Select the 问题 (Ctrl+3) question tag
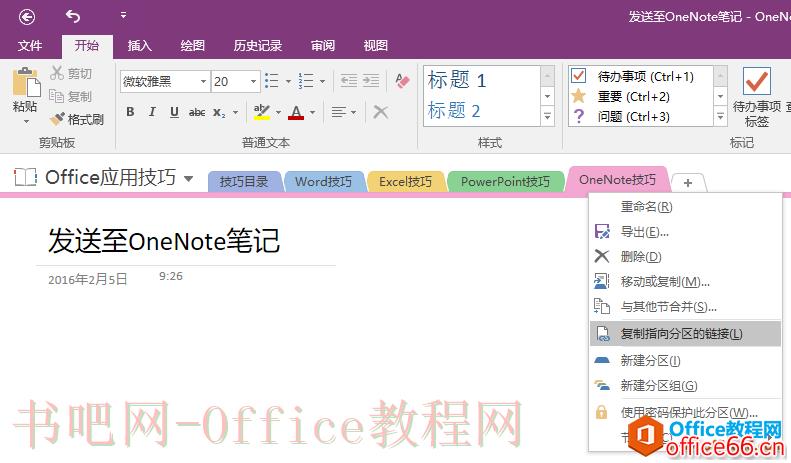 [633, 117]
